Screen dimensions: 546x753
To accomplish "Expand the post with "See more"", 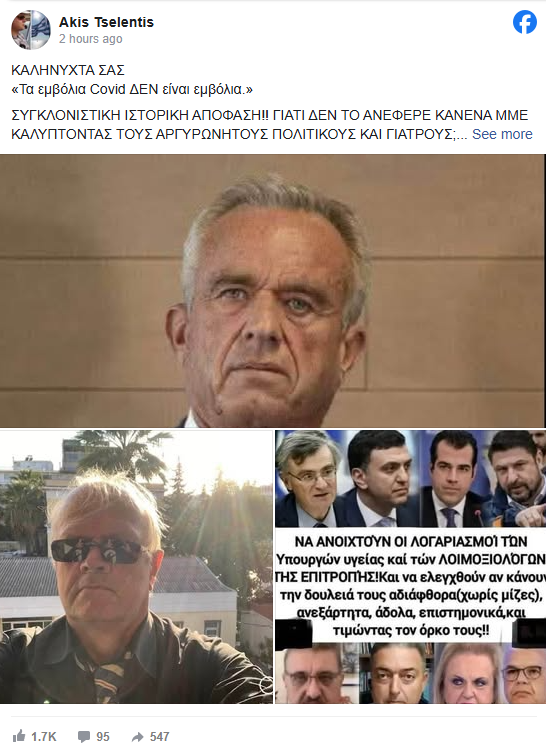I will 502,134.
